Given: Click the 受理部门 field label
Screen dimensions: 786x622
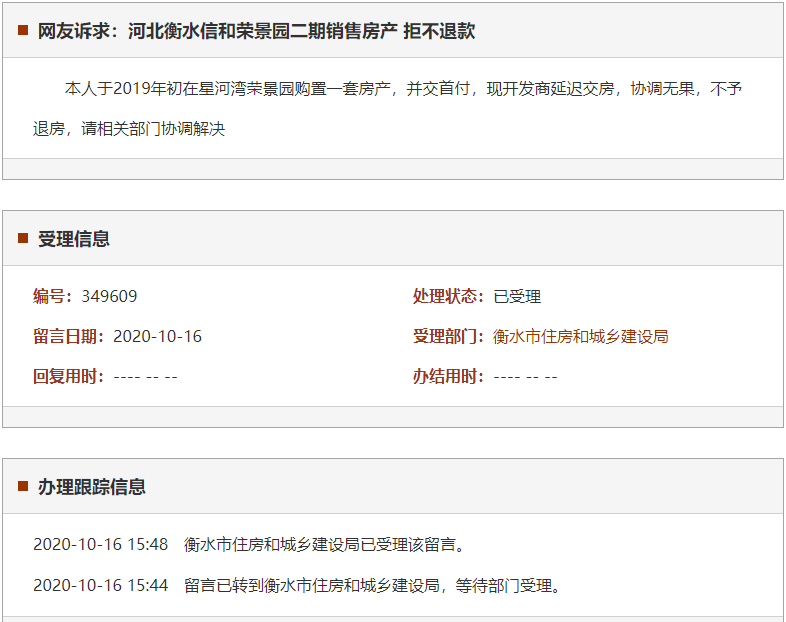Looking at the screenshot, I should coord(448,336).
